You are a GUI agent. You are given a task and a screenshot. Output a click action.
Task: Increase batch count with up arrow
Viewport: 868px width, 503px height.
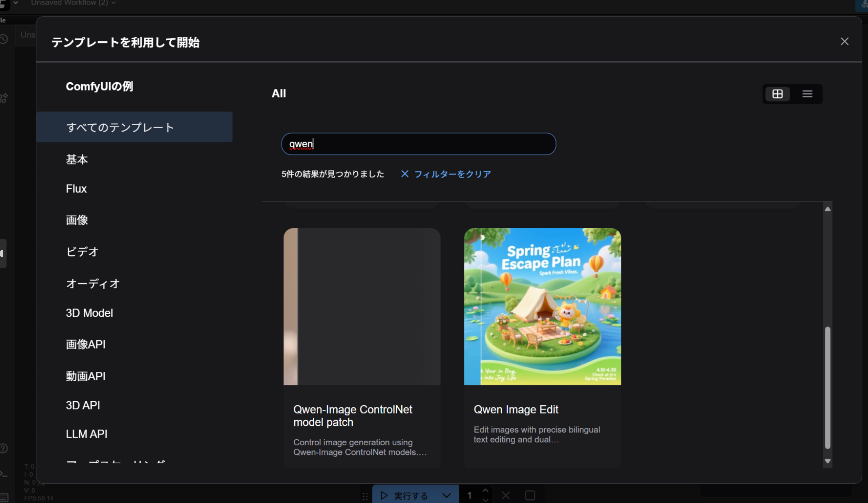(485, 490)
